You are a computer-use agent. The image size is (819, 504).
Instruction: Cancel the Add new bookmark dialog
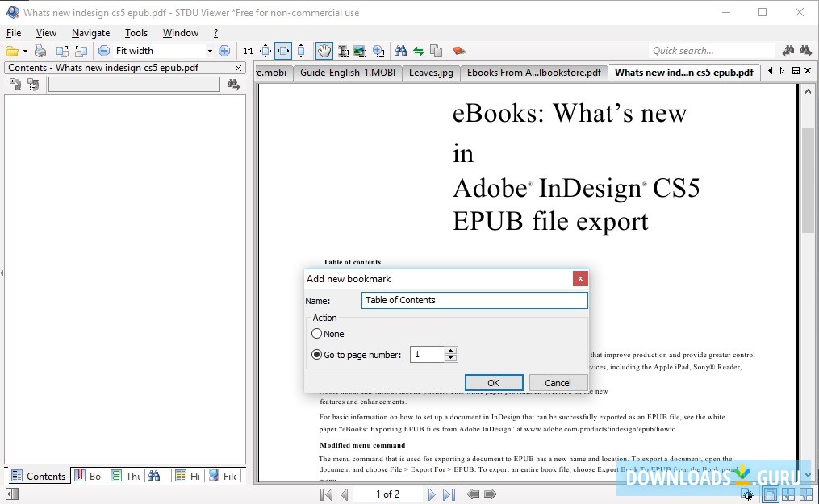click(558, 382)
